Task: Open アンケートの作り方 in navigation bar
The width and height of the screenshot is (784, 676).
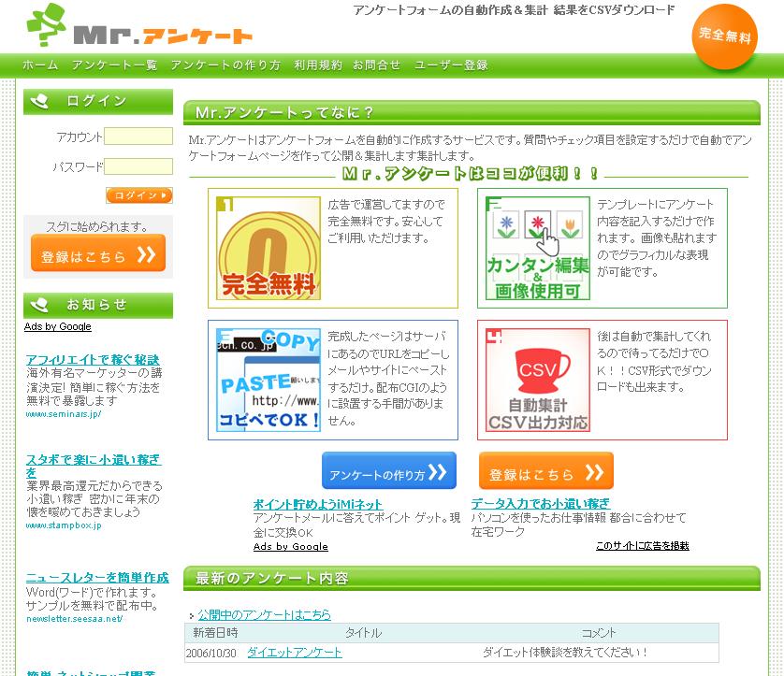Action: [x=225, y=65]
